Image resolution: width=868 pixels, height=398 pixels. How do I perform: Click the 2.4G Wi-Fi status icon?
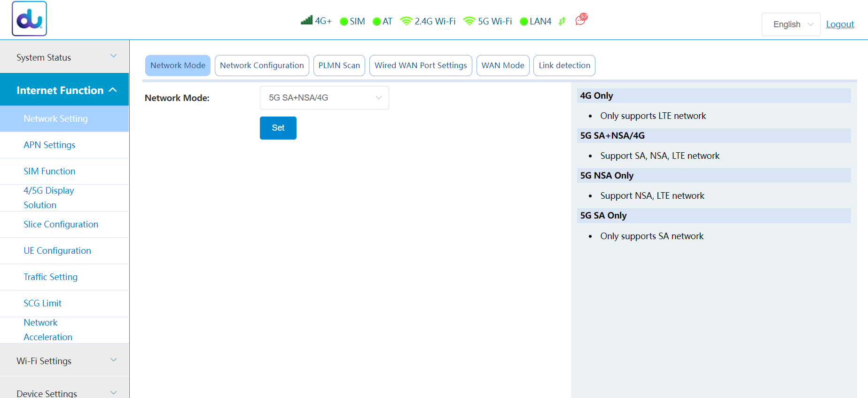point(406,21)
